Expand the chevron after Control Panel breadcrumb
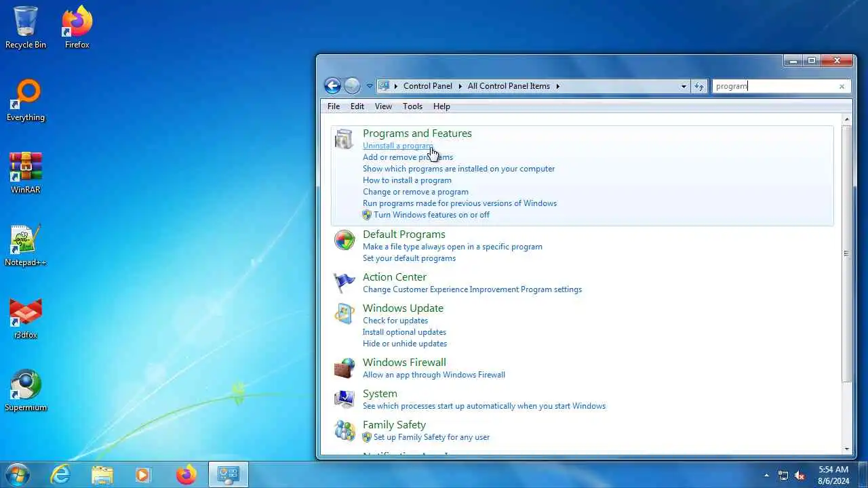Image resolution: width=868 pixels, height=488 pixels. (x=460, y=86)
